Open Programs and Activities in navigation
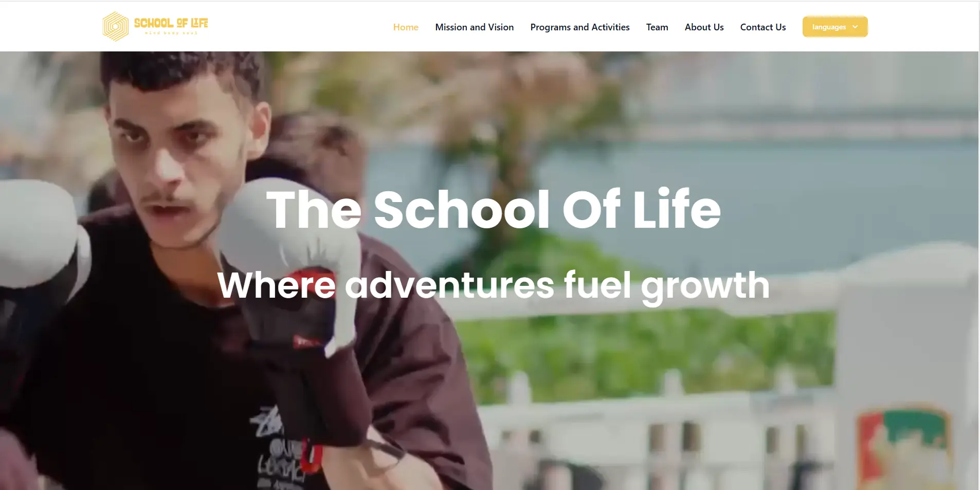The width and height of the screenshot is (980, 490). 579,27
